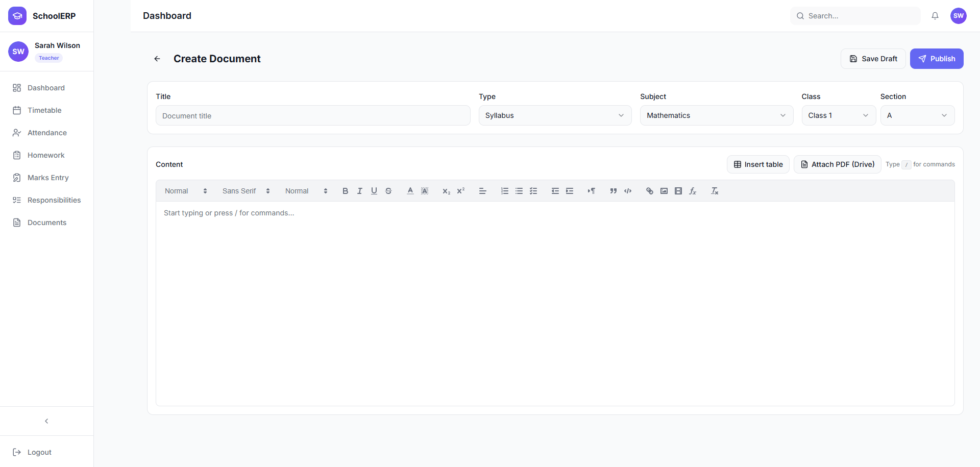Insert a numbered list
The image size is (980, 467).
pos(504,191)
